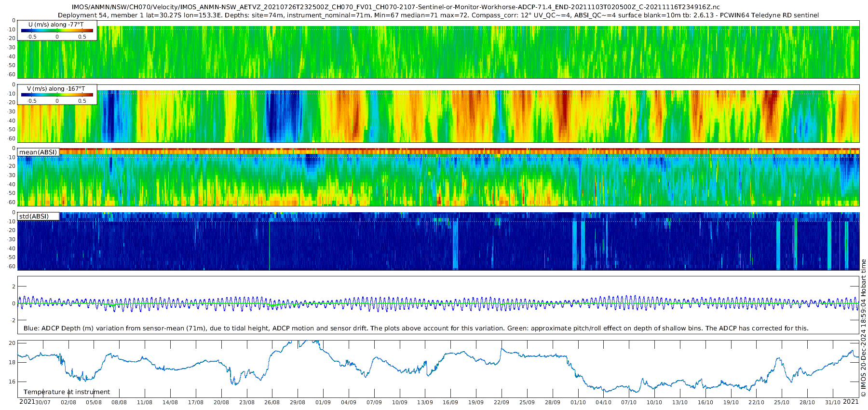Click the 'Temperature at instrument' label
This screenshot has width=868, height=410.
67,392
